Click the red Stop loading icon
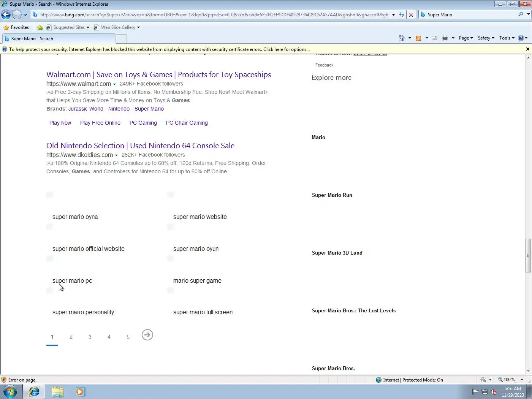This screenshot has width=532, height=399. (x=411, y=15)
